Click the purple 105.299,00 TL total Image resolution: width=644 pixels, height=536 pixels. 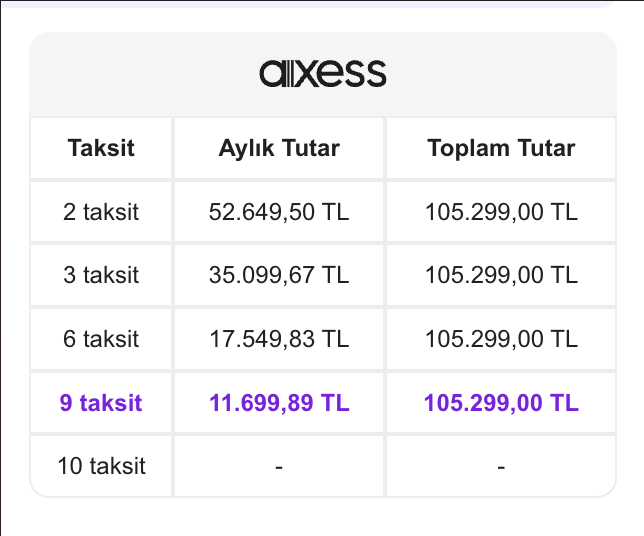click(x=501, y=403)
